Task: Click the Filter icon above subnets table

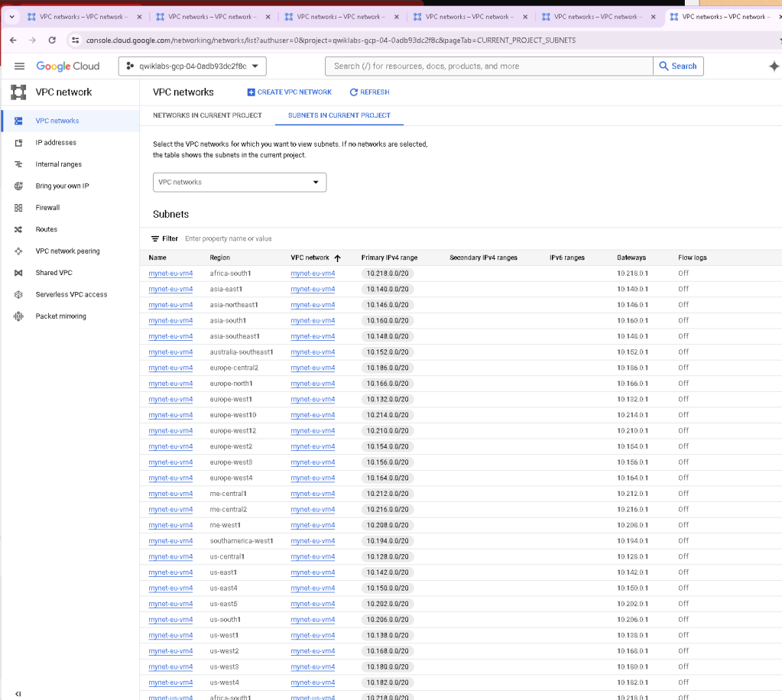Action: click(155, 239)
